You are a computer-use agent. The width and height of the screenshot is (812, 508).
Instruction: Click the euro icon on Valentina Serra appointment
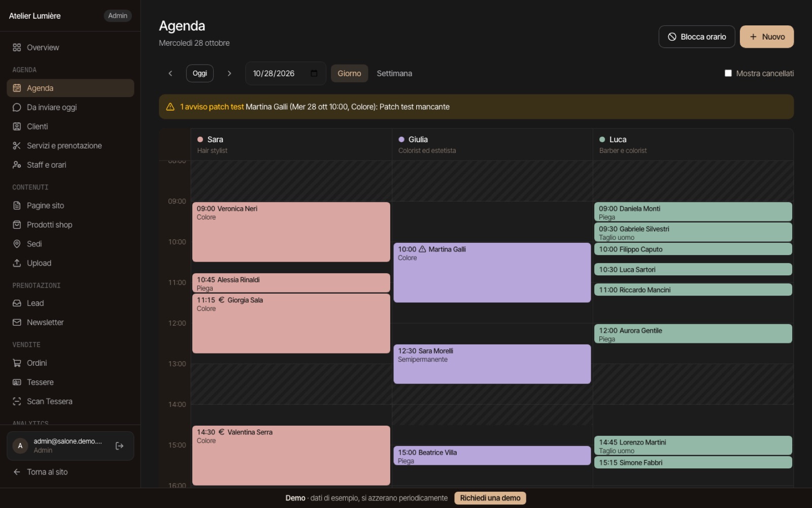click(x=221, y=432)
